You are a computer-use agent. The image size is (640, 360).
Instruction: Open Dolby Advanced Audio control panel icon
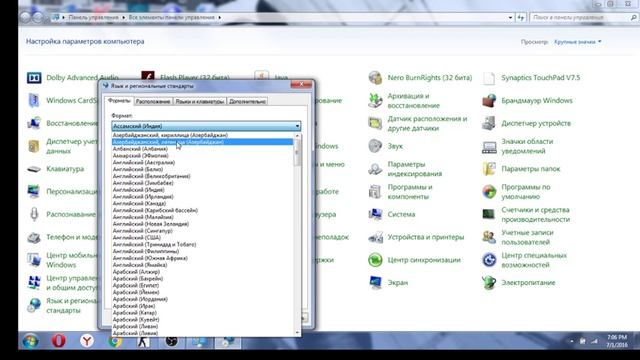pyautogui.click(x=34, y=78)
